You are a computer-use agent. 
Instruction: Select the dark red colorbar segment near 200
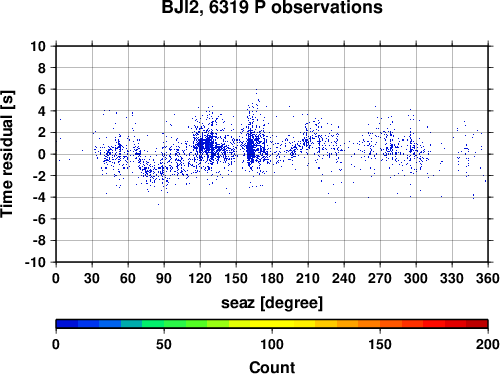click(x=477, y=324)
